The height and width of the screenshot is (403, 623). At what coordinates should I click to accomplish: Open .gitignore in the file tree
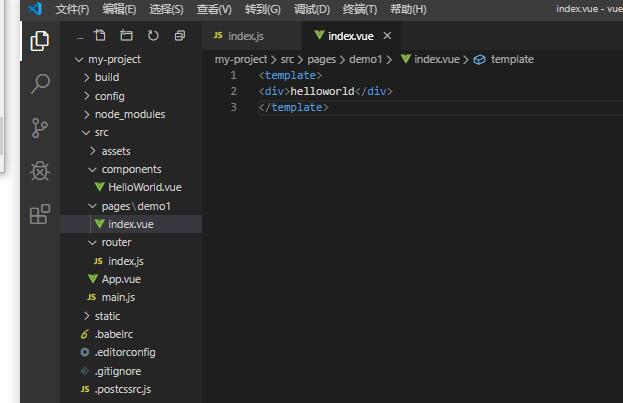click(118, 371)
